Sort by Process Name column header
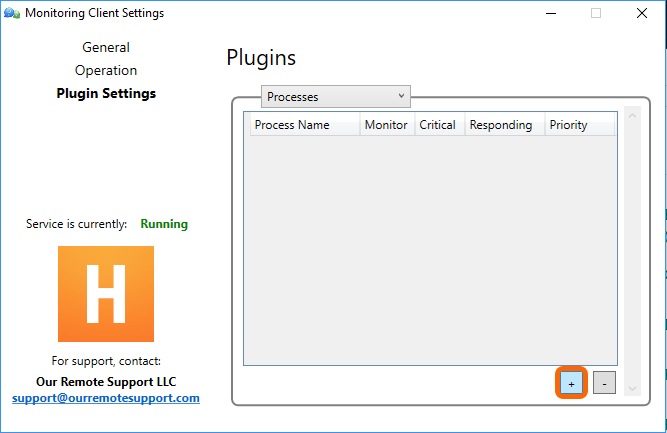This screenshot has height=433, width=667. coord(305,125)
